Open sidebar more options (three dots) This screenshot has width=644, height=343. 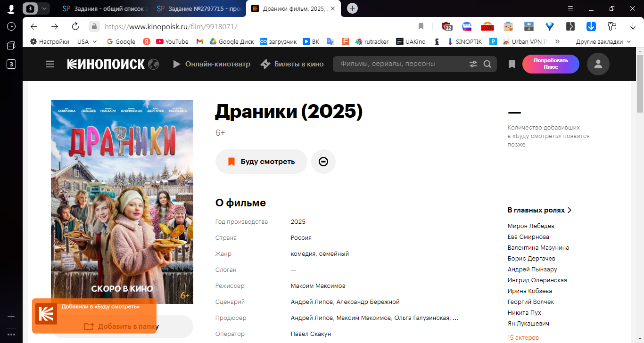pos(11,335)
